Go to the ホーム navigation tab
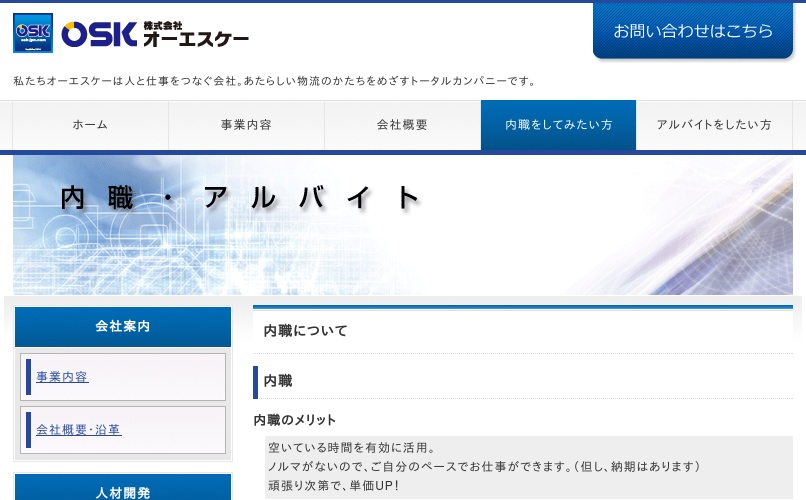Viewport: 806px width, 500px height. (x=90, y=125)
